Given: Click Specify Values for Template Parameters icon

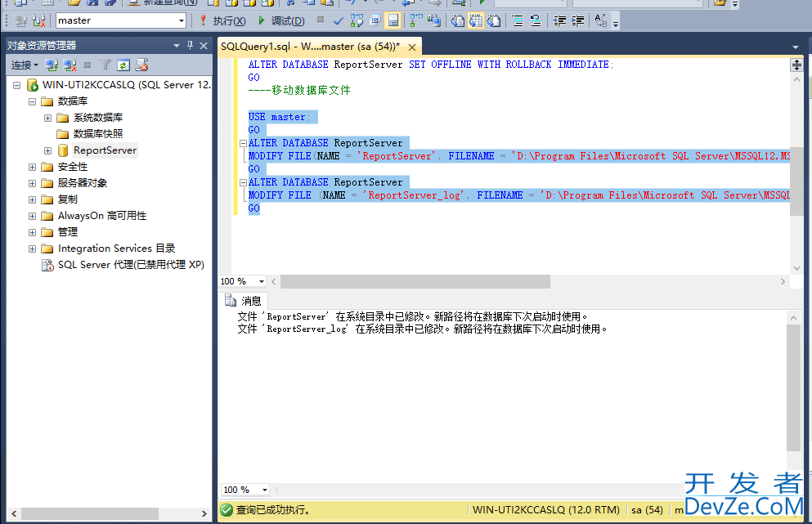Looking at the screenshot, I should click(x=601, y=20).
